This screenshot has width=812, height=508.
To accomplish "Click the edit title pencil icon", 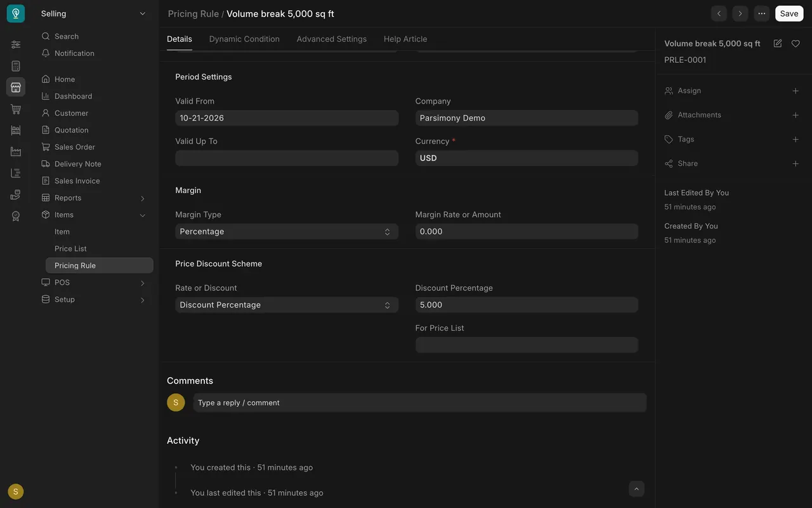I will tap(778, 44).
